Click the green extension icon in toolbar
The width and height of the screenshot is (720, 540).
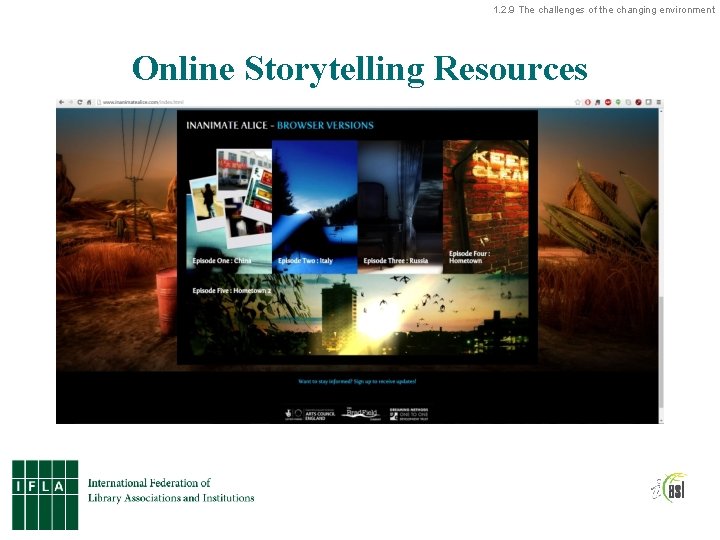[x=618, y=102]
